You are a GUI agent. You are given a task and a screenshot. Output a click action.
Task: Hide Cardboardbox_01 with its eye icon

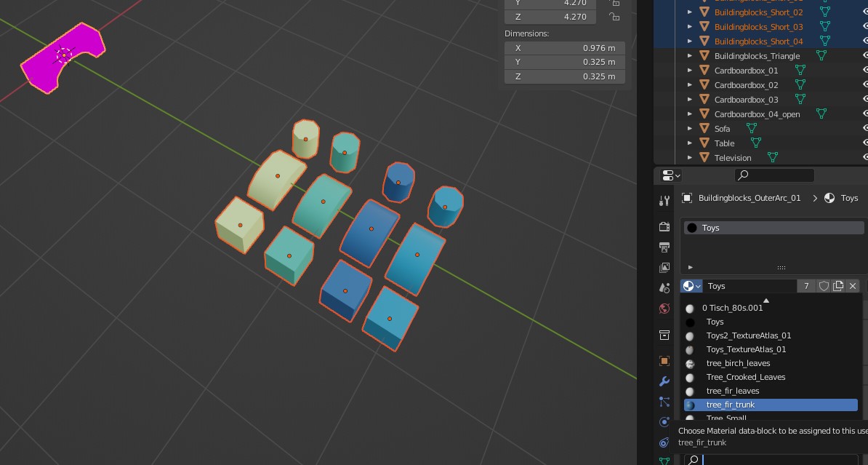click(865, 71)
